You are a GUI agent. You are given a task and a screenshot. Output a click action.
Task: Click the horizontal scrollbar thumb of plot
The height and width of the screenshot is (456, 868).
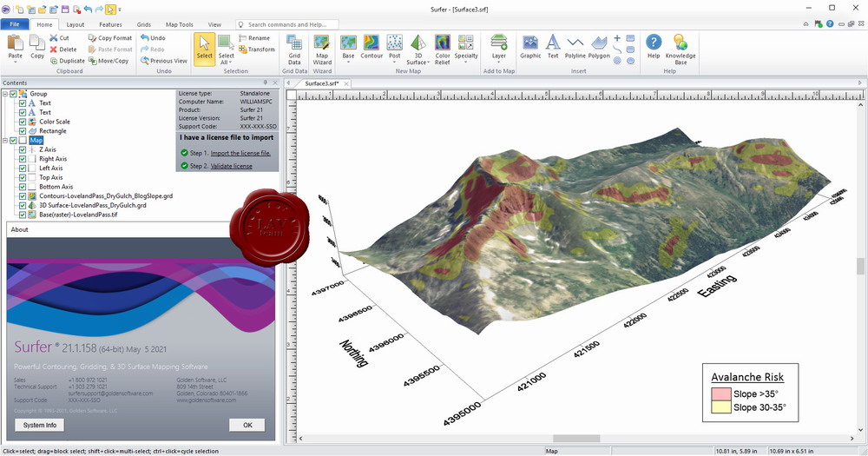pyautogui.click(x=576, y=439)
